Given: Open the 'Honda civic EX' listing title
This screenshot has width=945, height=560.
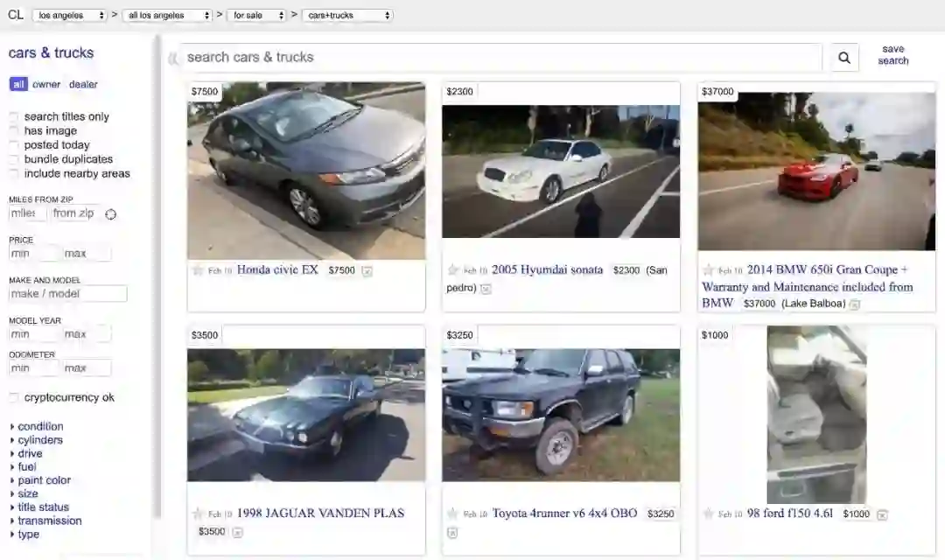Looking at the screenshot, I should [x=277, y=270].
